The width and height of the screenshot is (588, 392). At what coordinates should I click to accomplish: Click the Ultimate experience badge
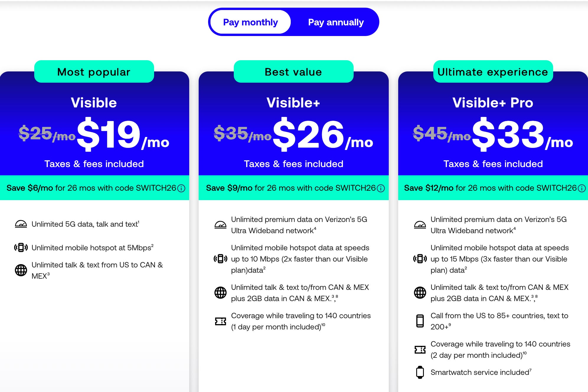493,72
